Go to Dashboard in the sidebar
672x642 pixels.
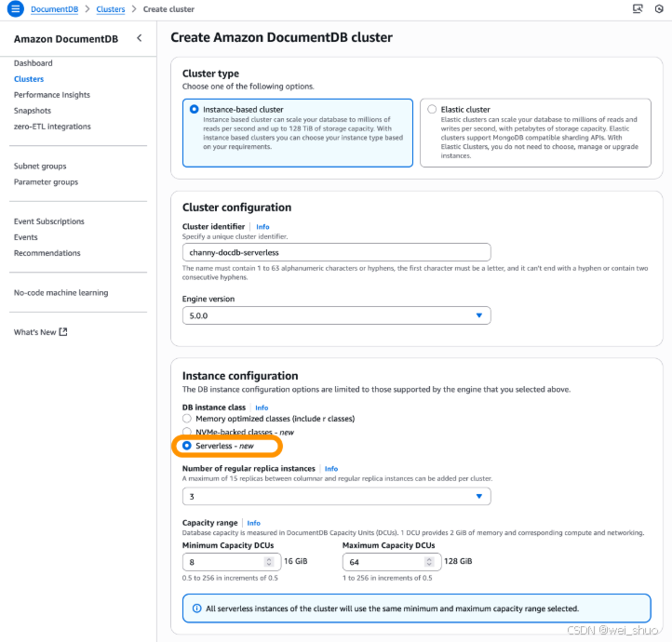[33, 63]
